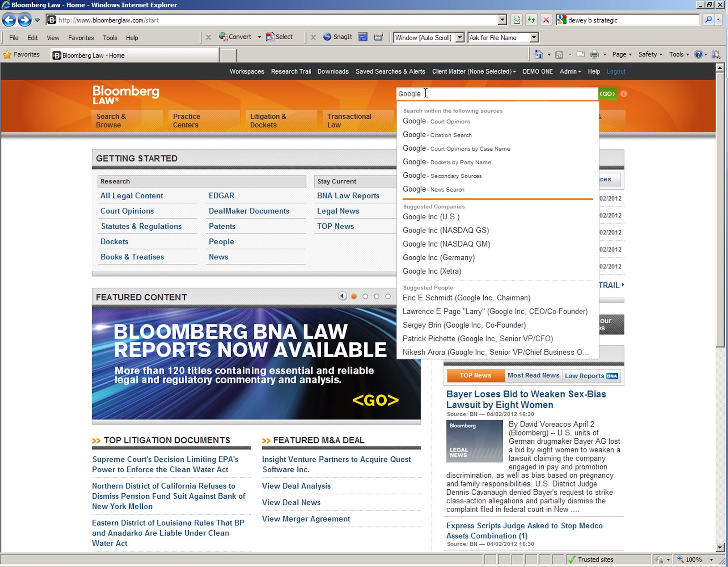Expand the search provider dropdown arrow
This screenshot has width=728, height=567.
click(718, 20)
